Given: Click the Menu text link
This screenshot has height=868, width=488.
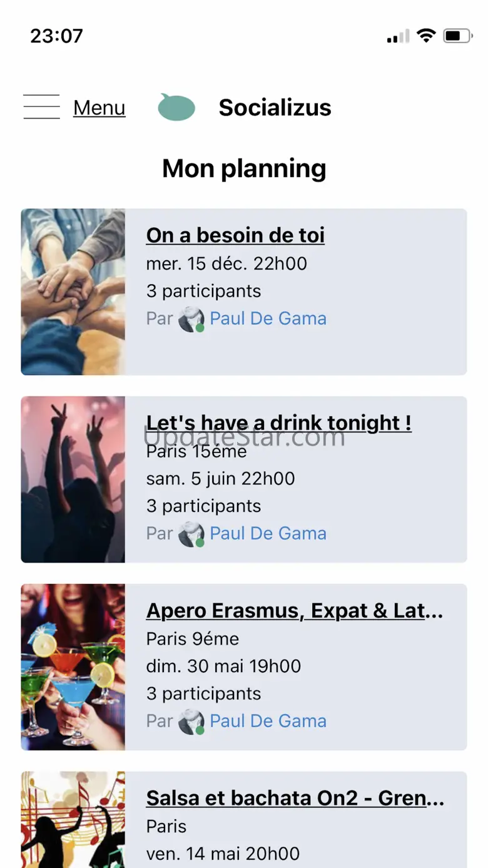Looking at the screenshot, I should click(99, 108).
